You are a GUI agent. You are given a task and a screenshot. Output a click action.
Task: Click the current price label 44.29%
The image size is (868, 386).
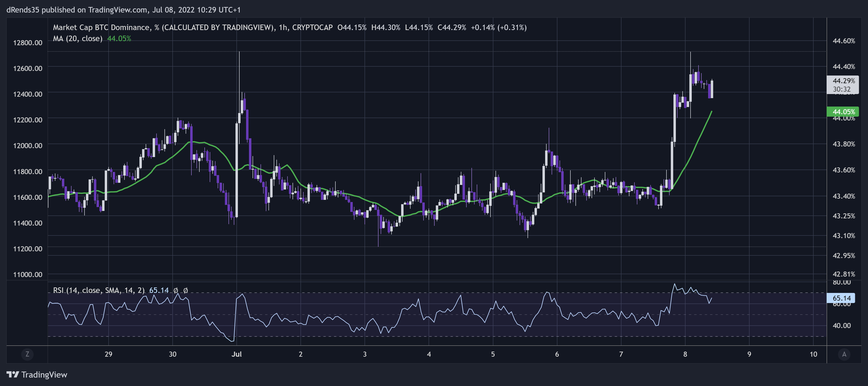(844, 81)
